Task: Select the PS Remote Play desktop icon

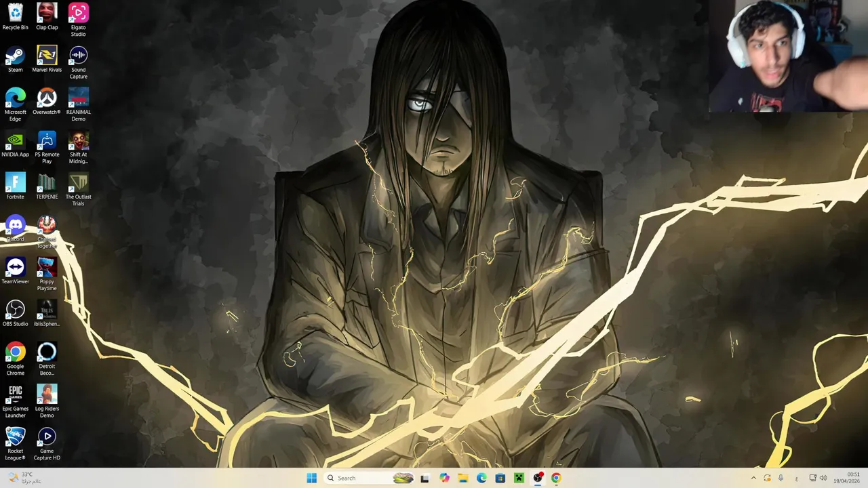Action: [47, 148]
